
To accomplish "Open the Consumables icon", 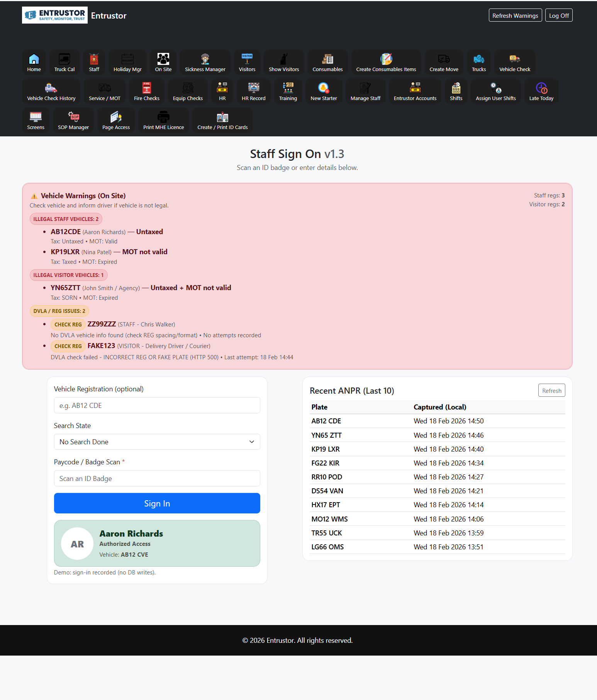I will coord(327,62).
